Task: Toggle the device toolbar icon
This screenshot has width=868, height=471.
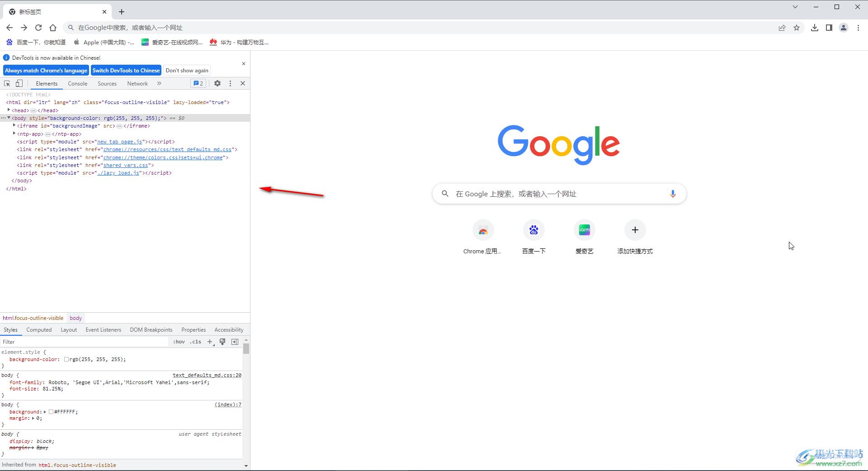Action: click(x=19, y=84)
